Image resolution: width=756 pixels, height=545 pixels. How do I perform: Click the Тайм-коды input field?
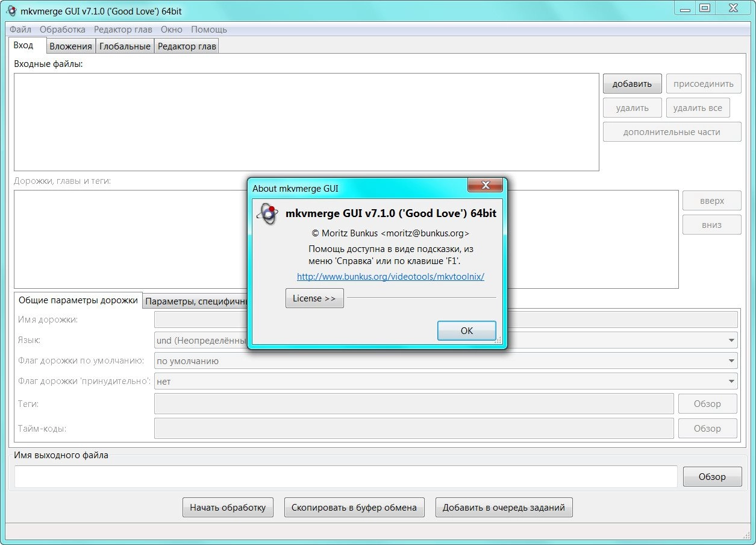414,429
